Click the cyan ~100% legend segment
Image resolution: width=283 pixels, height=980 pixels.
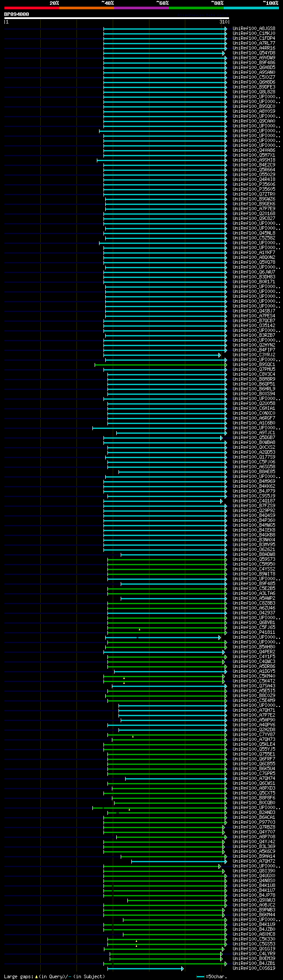coord(251,8)
